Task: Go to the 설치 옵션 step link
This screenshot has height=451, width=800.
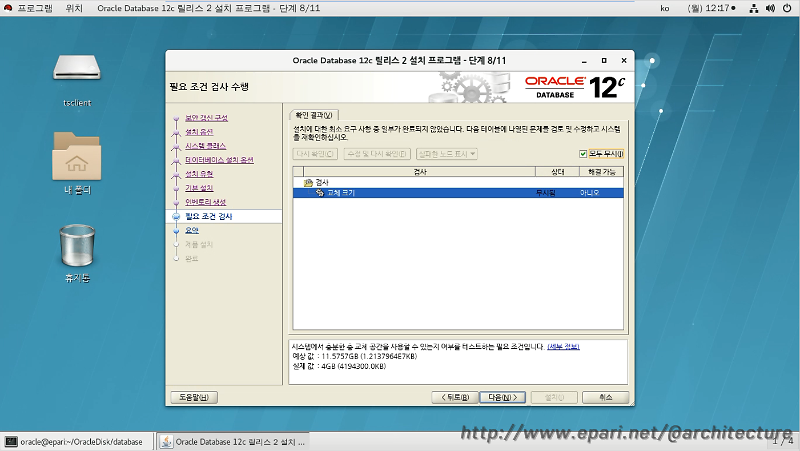Action: [199, 132]
